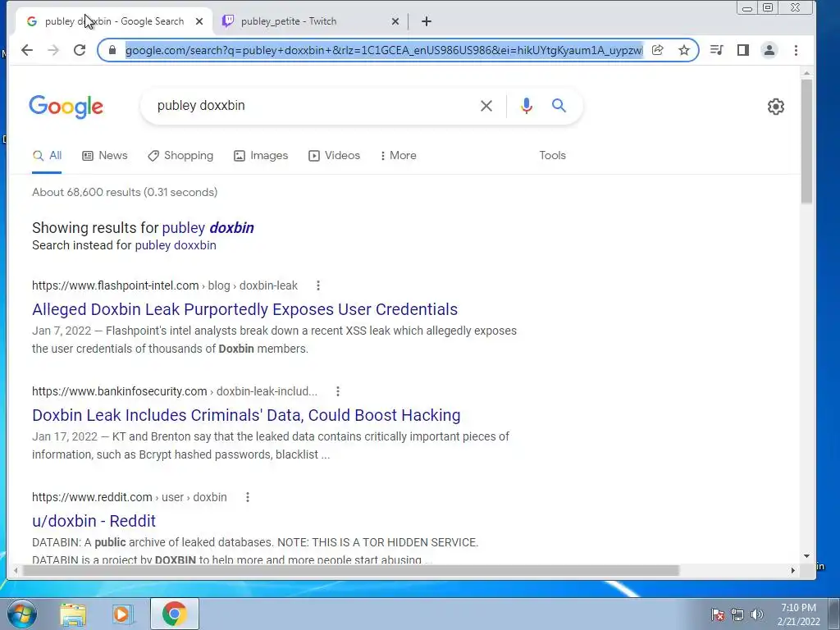Click the vertical scrollbar thumb
840x630 pixels.
(807, 141)
